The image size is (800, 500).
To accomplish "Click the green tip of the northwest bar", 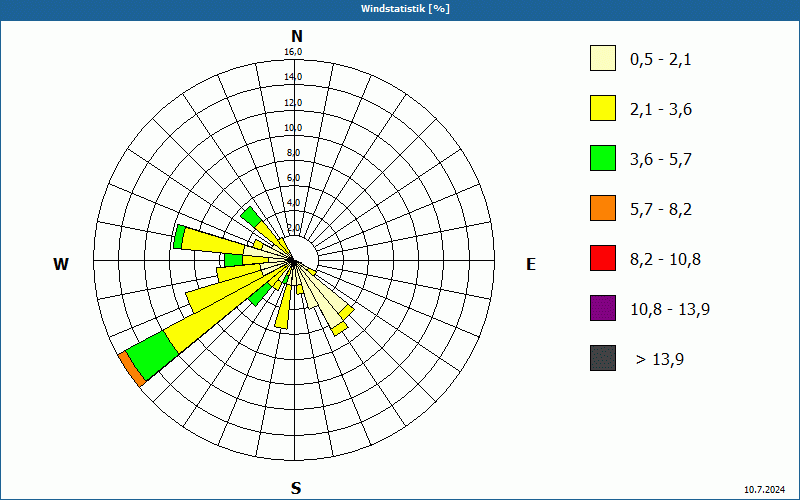I will click(x=251, y=217).
